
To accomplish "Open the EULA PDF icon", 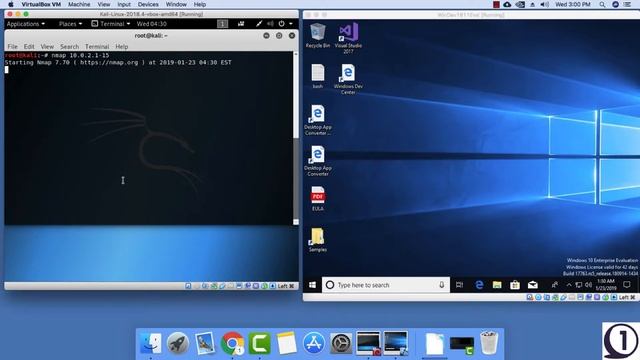I will pos(318,199).
